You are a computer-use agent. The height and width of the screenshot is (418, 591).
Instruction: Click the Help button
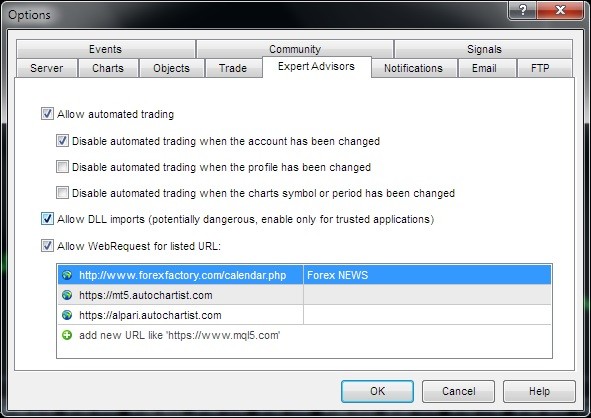point(539,391)
